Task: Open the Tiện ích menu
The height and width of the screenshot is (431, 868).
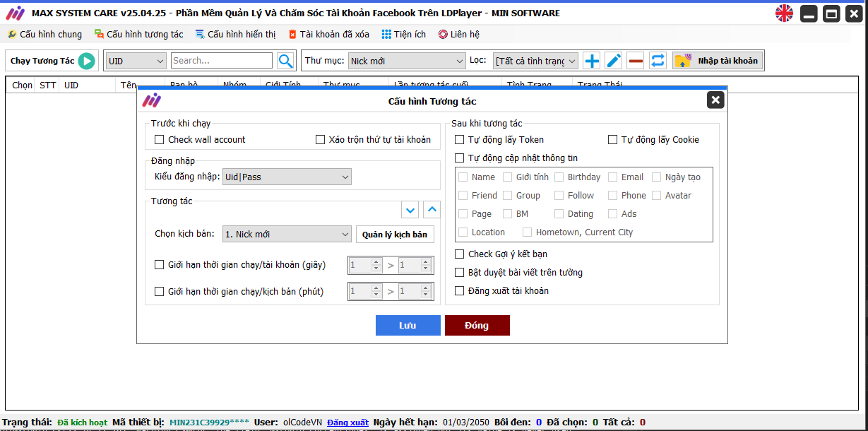Action: click(x=404, y=34)
